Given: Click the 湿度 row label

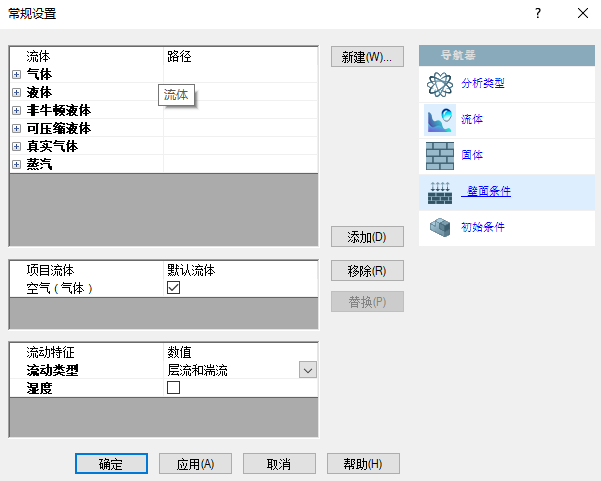Looking at the screenshot, I should [39, 388].
